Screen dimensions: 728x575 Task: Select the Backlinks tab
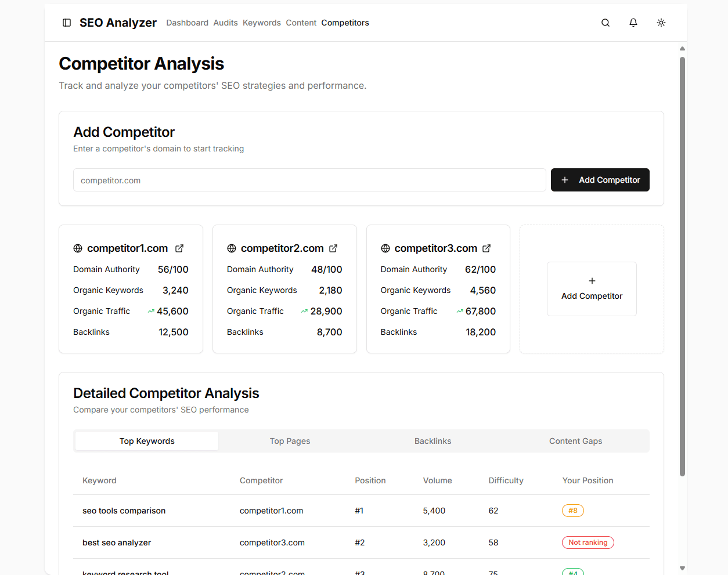tap(433, 441)
